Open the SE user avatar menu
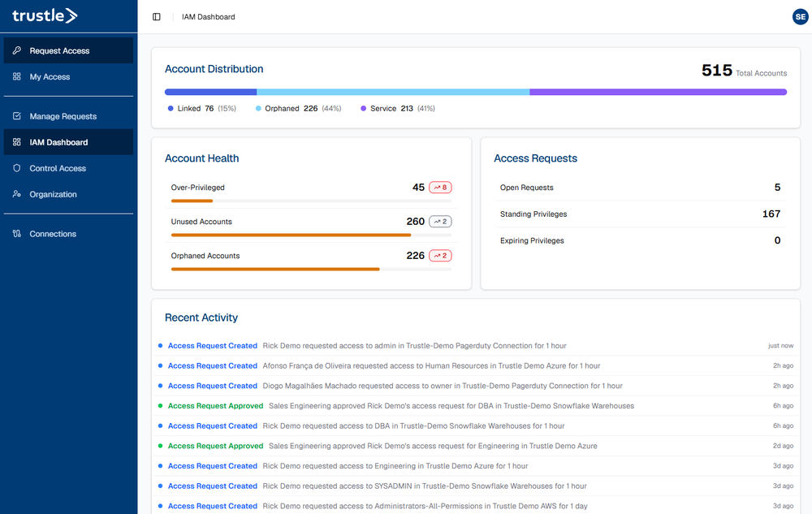 point(801,16)
